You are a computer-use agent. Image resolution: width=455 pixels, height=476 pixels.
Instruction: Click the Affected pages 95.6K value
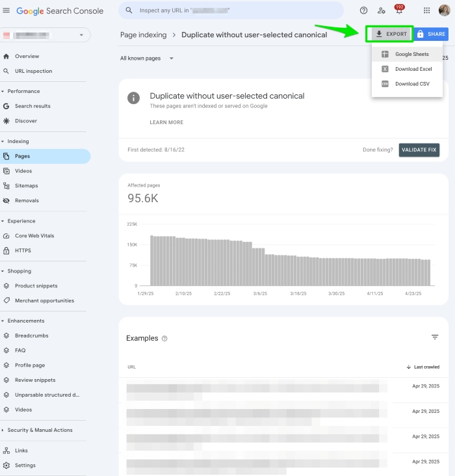click(142, 198)
